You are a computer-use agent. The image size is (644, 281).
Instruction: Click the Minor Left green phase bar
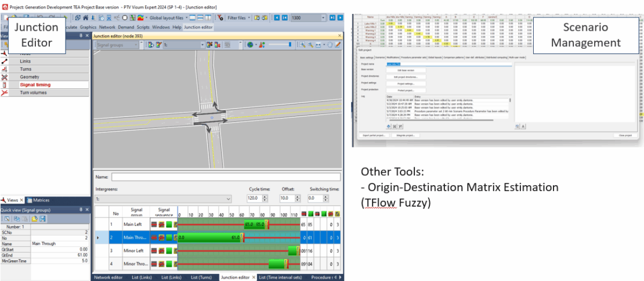[294, 251]
